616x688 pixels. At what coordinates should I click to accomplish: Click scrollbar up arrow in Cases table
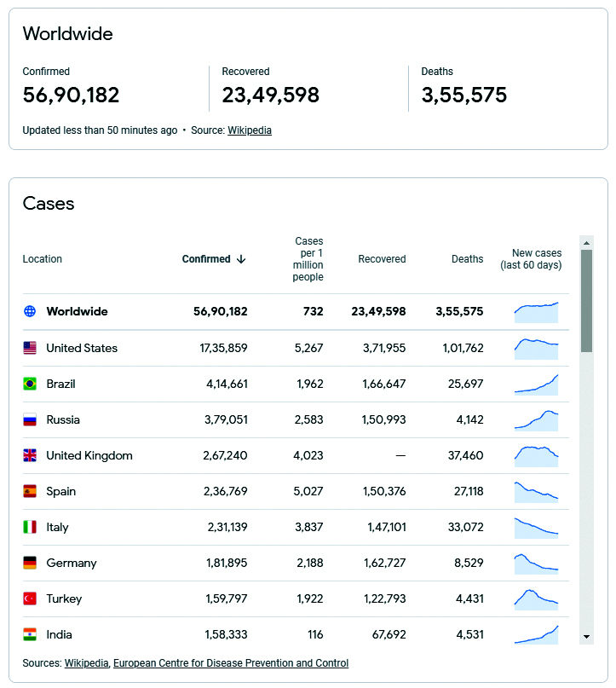(x=586, y=243)
